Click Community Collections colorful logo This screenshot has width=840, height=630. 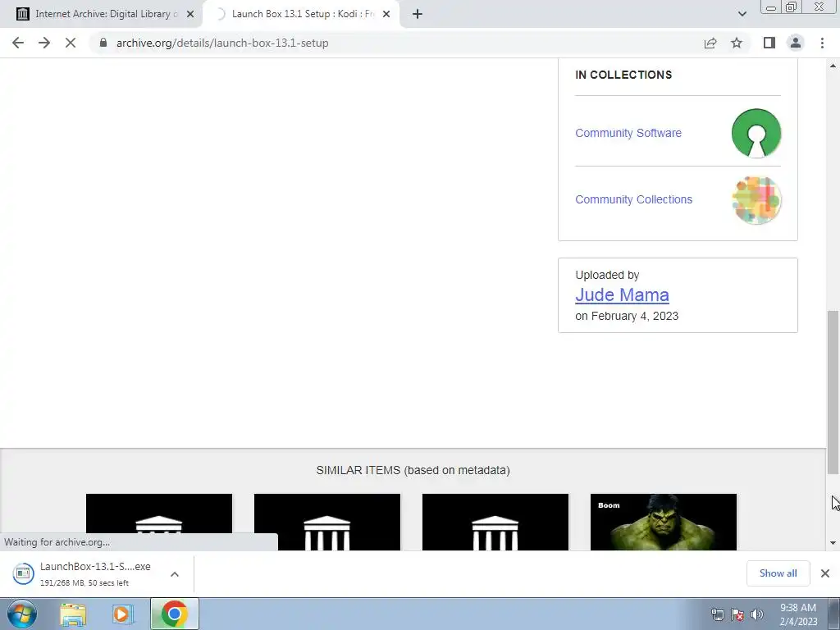(x=756, y=200)
